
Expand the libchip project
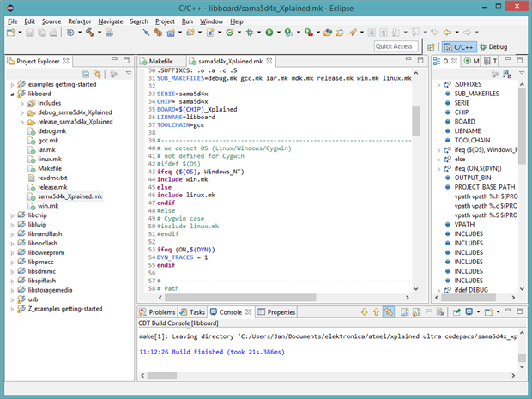[x=11, y=215]
